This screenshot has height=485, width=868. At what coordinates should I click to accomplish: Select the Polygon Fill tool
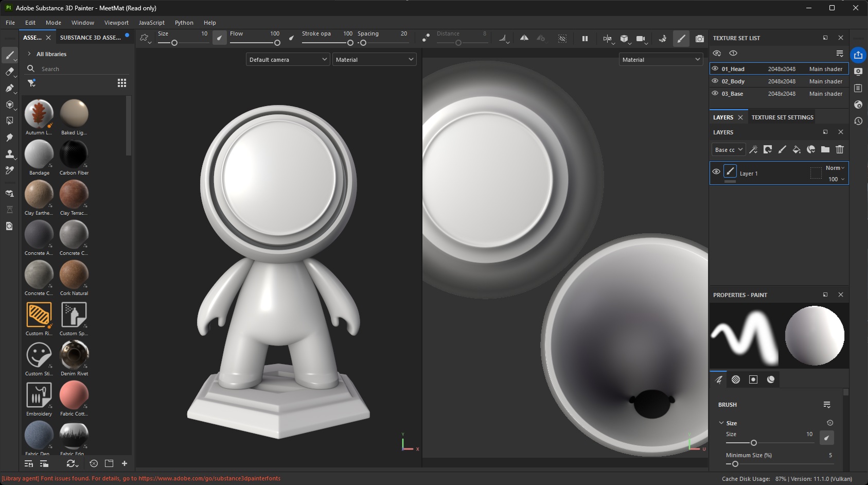(9, 121)
